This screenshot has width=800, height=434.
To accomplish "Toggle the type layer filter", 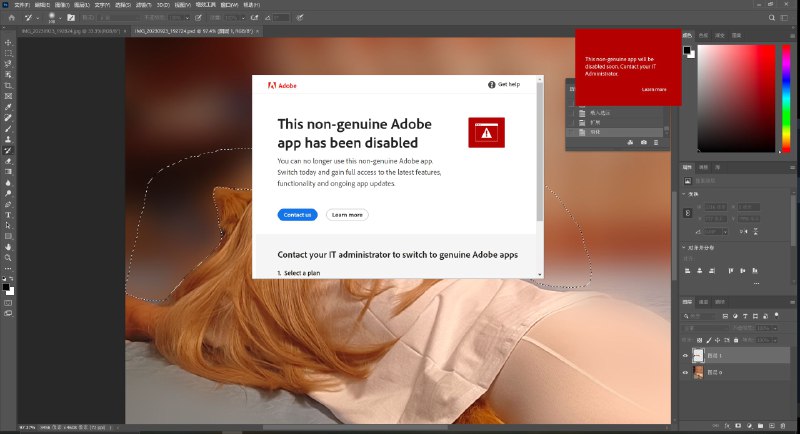I will tap(745, 316).
